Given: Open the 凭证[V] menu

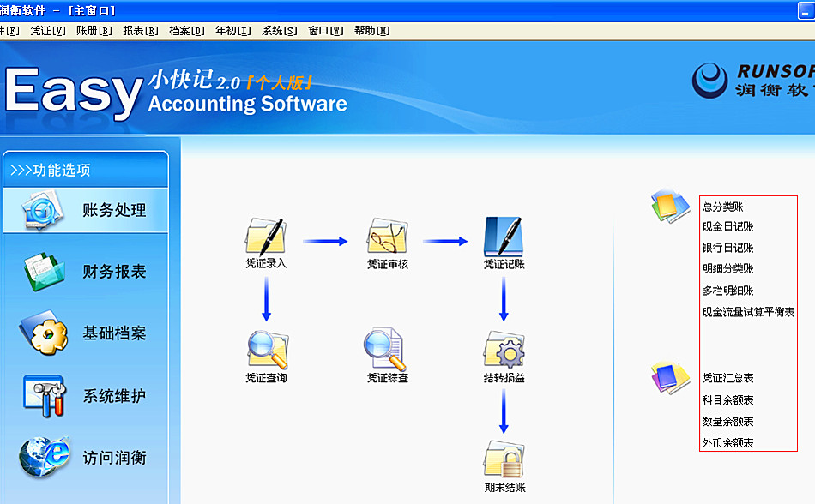Looking at the screenshot, I should click(x=48, y=31).
